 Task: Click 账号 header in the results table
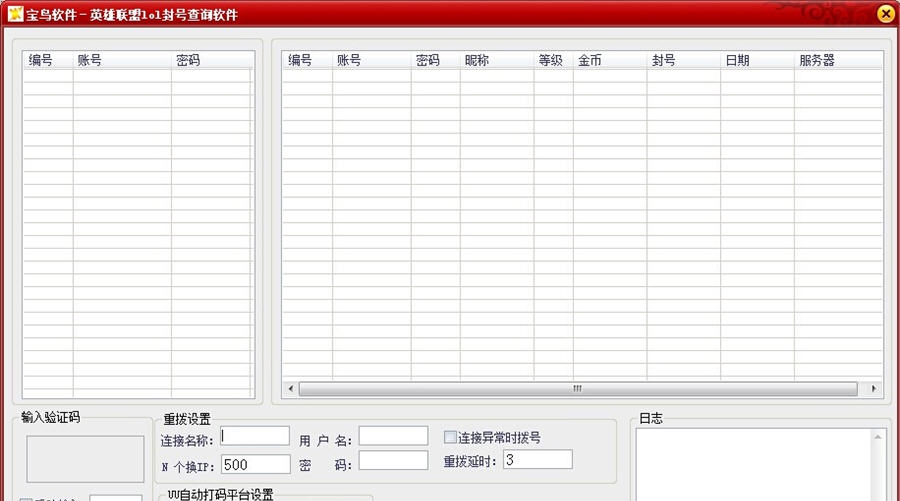(x=371, y=60)
